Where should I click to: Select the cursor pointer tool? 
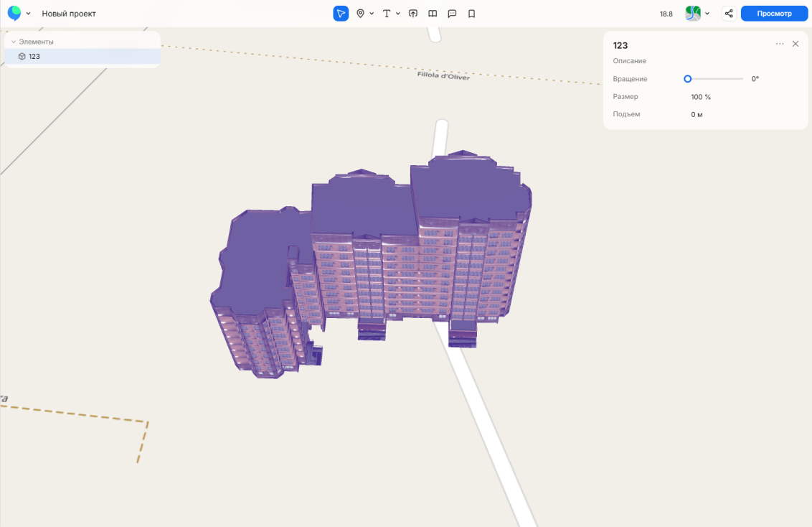[x=341, y=14]
